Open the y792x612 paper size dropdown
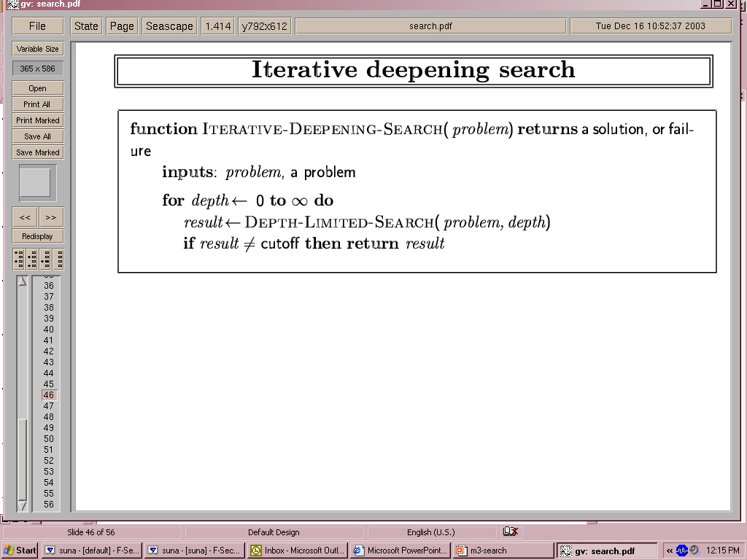This screenshot has width=747, height=560. click(x=264, y=26)
